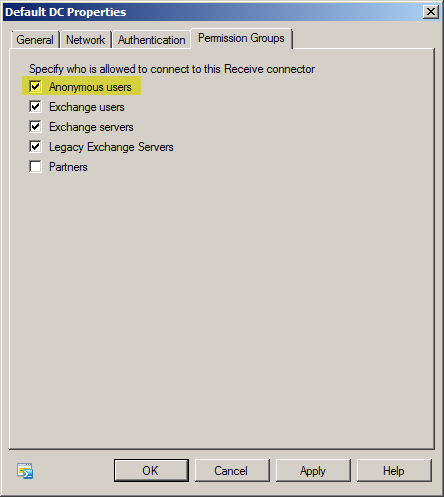The width and height of the screenshot is (444, 497).
Task: Open Help for this dialog
Action: pyautogui.click(x=394, y=470)
